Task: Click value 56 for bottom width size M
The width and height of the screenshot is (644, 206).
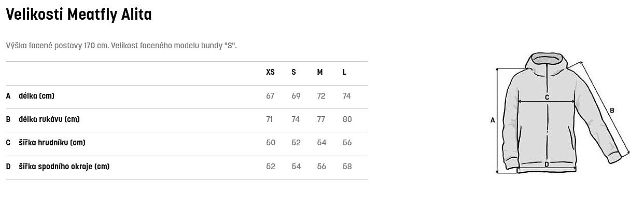Action: [x=321, y=167]
